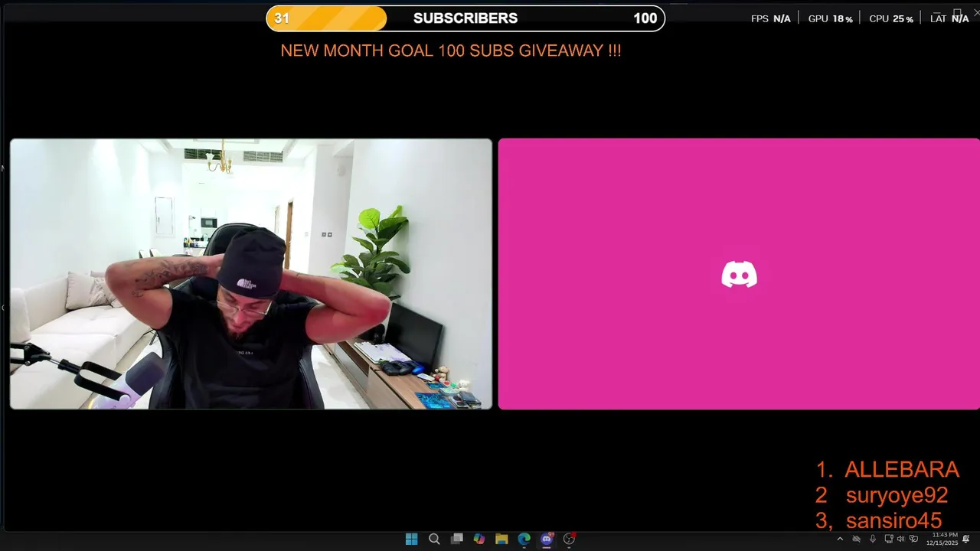The width and height of the screenshot is (980, 551).
Task: Click NEW MONTH GOAL giveaway text
Action: pos(451,51)
